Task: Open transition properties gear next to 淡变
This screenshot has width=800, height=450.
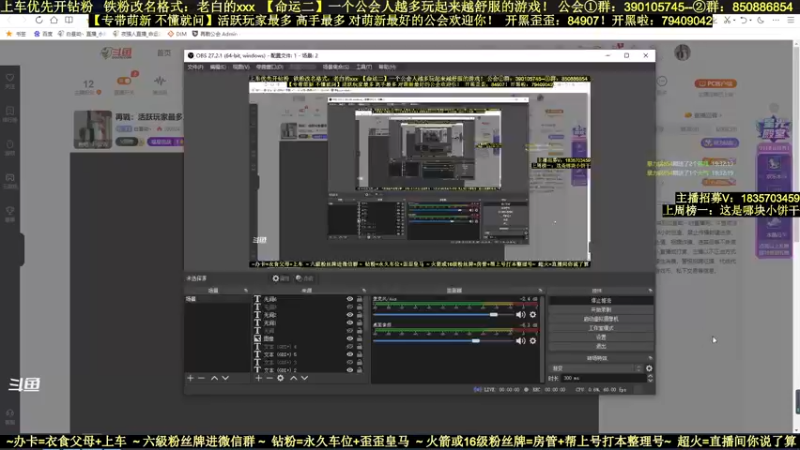Action: tap(649, 368)
